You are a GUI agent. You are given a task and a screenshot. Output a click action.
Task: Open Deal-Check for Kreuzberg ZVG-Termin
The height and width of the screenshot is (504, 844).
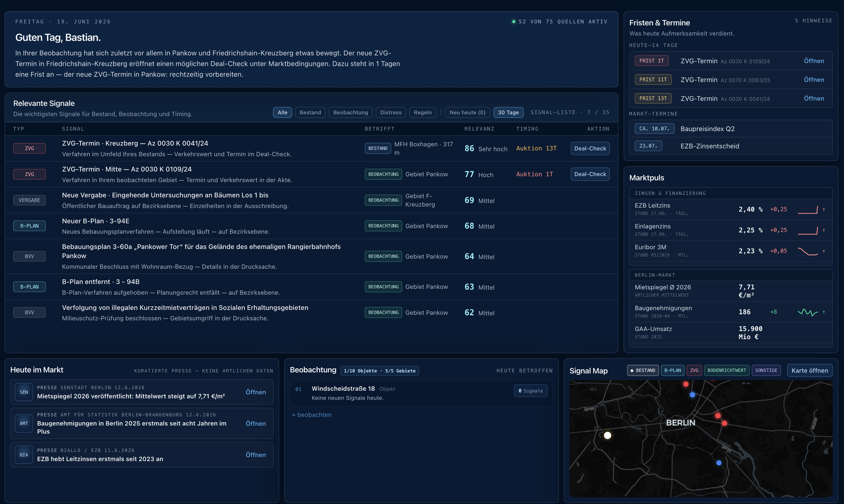coord(590,148)
